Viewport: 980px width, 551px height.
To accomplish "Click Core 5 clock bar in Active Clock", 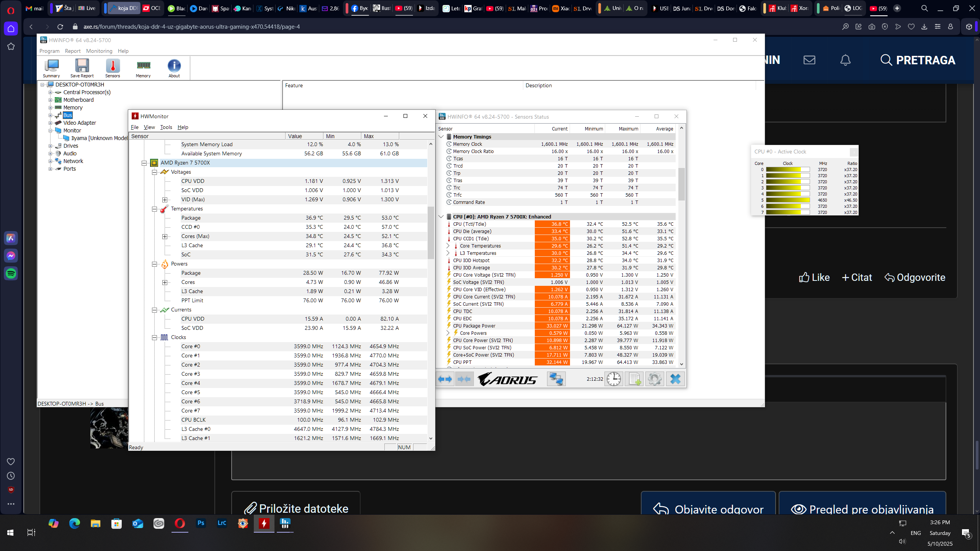I will point(788,200).
